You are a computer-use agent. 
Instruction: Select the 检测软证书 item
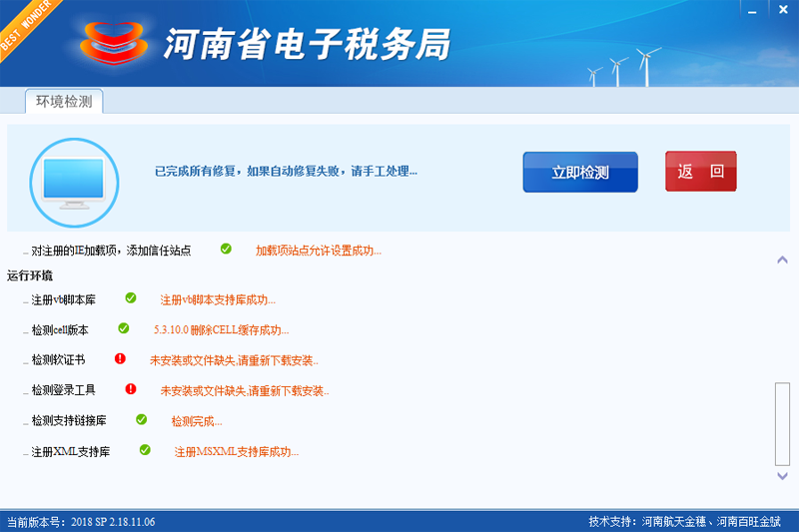[x=58, y=360]
